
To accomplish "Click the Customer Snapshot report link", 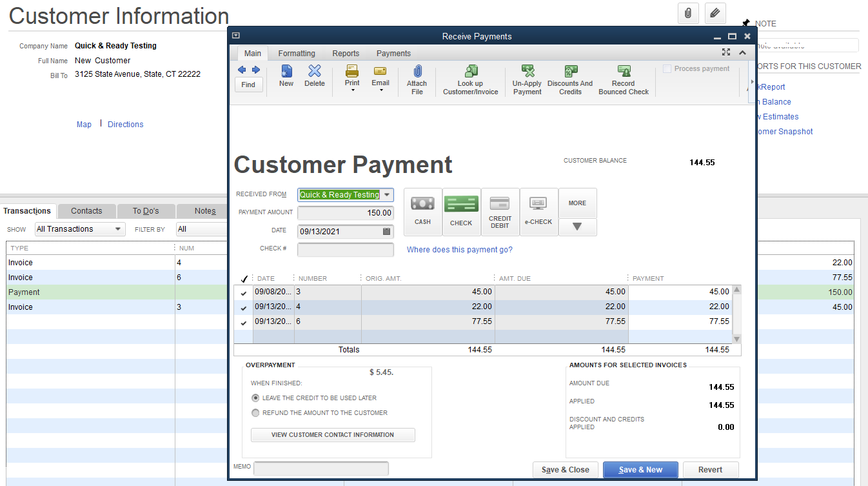I will pos(784,132).
